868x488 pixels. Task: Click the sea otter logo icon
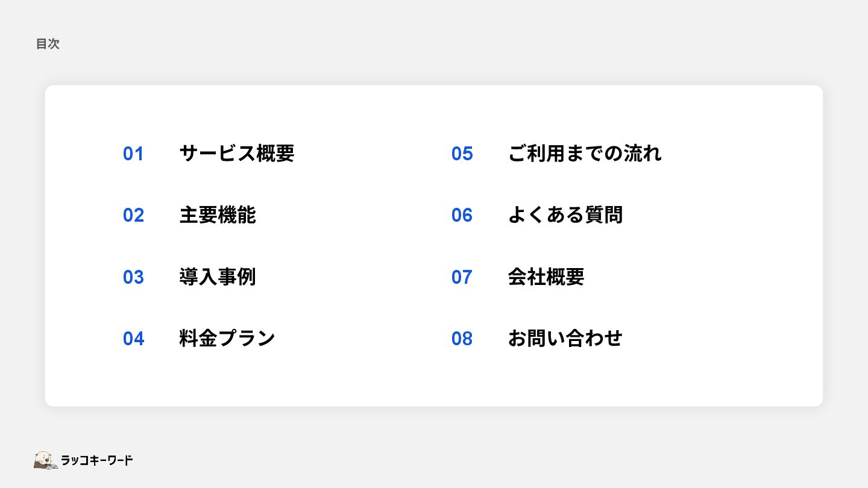46,460
